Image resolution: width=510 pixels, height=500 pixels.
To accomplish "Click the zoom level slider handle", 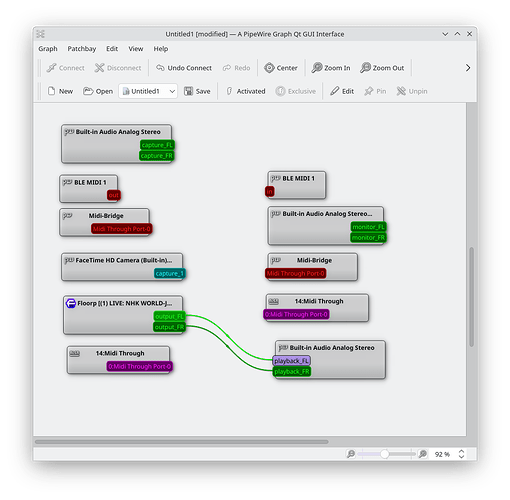I will [384, 454].
